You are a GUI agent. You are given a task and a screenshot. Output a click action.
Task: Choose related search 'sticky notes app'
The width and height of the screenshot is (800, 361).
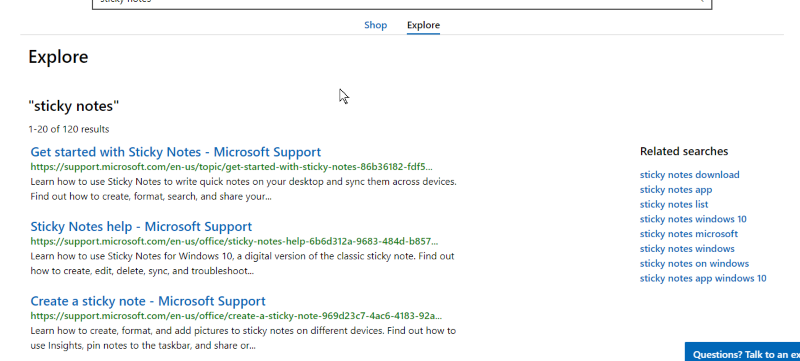click(676, 190)
